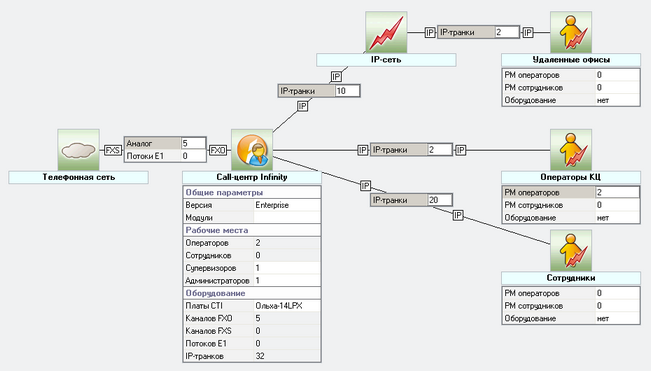The height and width of the screenshot is (371, 651).
Task: Click the Call-центр Infinity operator icon
Action: click(252, 150)
